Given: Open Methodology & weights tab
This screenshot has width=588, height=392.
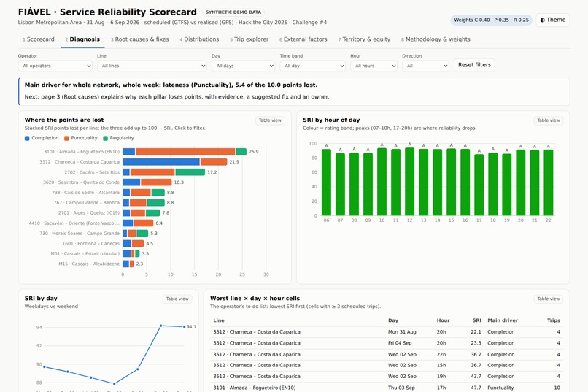Looking at the screenshot, I should tap(436, 39).
